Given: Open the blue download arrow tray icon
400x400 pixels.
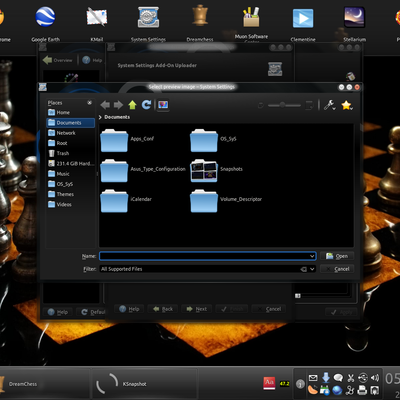Looking at the screenshot, I should 326,378.
